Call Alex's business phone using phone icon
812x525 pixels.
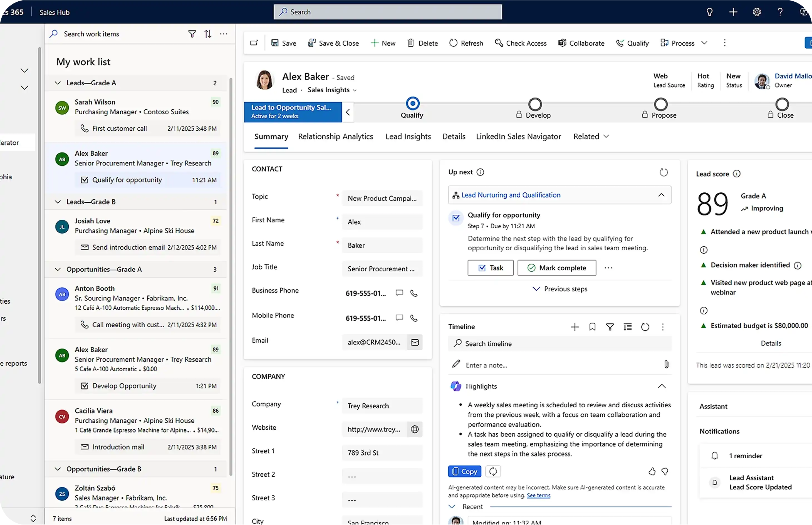click(414, 293)
